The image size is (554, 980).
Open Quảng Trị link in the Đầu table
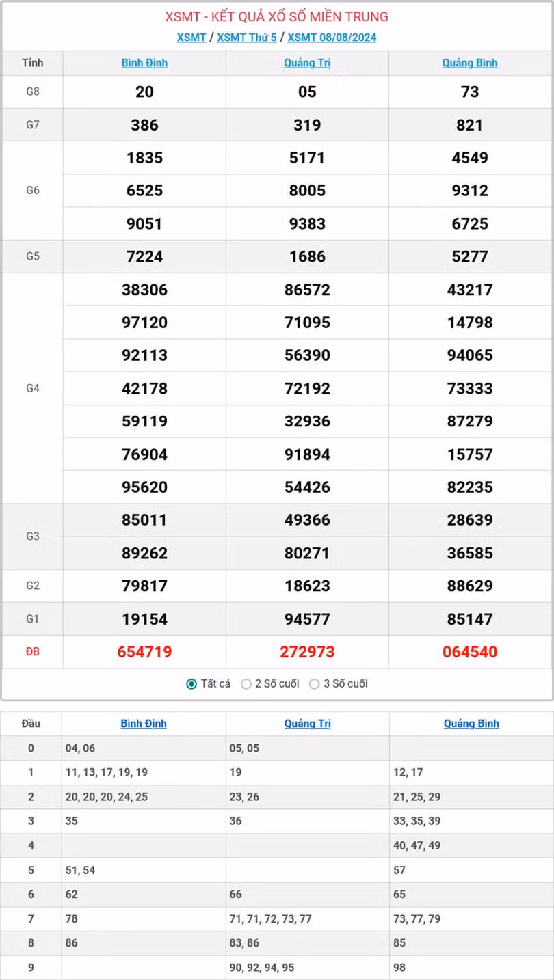(307, 723)
